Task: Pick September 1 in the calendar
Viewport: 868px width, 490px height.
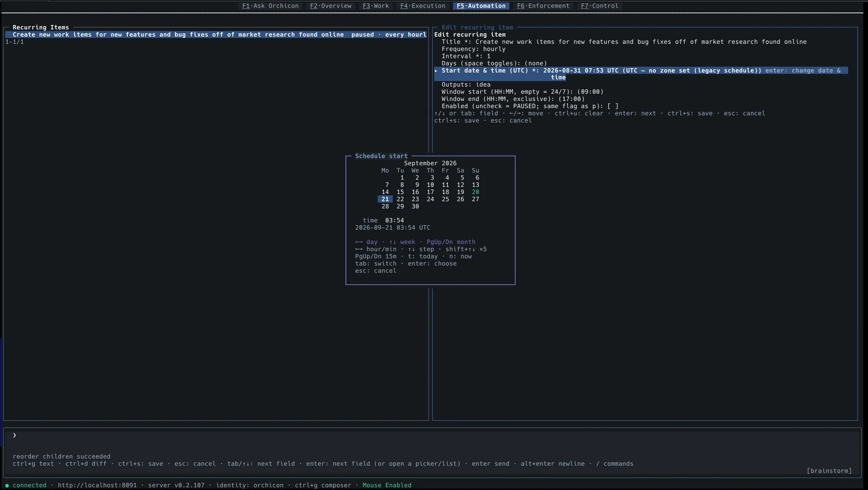Action: click(x=402, y=178)
